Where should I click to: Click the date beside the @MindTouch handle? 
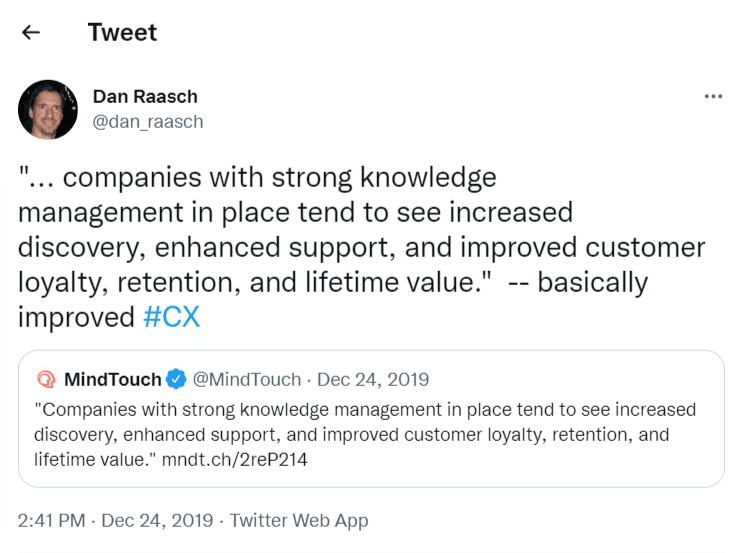(x=375, y=380)
